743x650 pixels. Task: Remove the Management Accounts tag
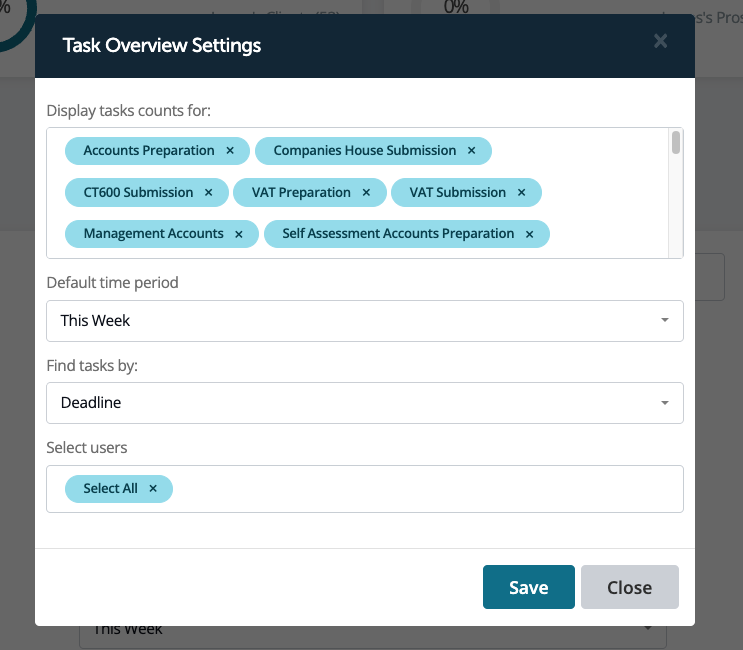tap(239, 234)
